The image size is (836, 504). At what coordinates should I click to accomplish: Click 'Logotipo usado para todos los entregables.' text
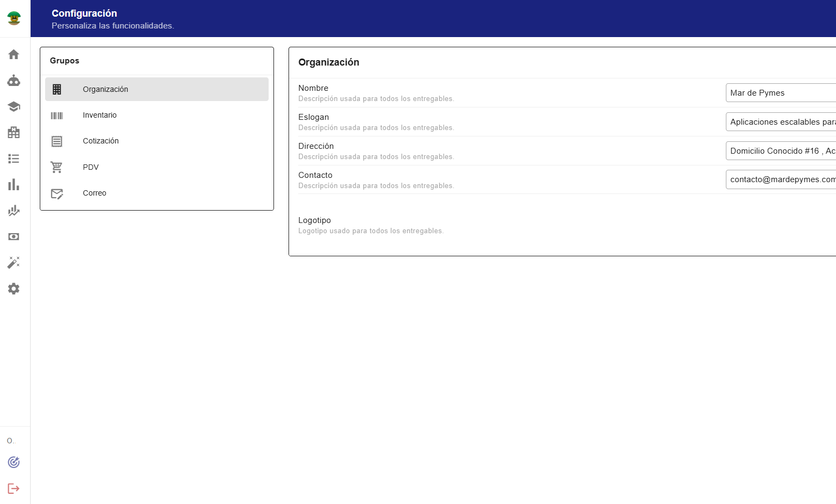click(x=371, y=231)
